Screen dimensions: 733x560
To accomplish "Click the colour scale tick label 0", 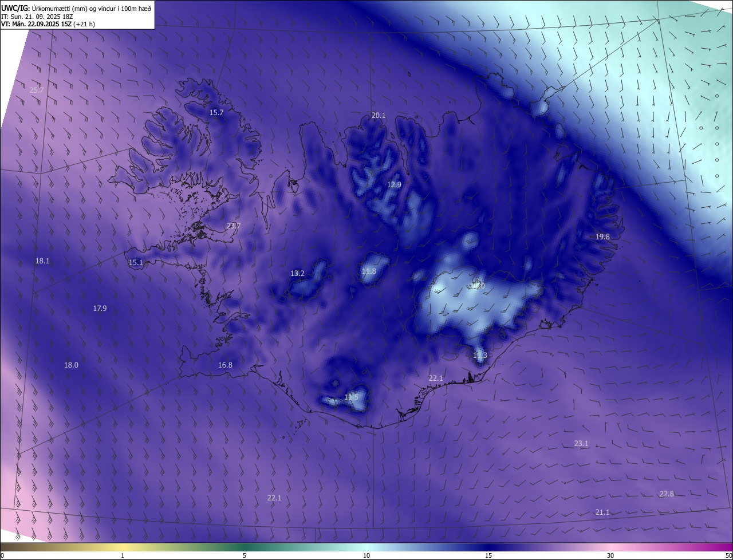I will (2, 555).
